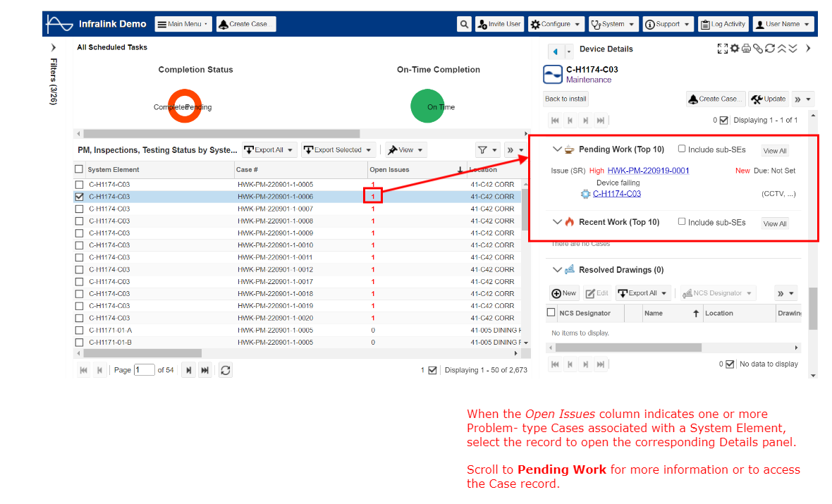The height and width of the screenshot is (504, 832).
Task: Check row HWK-PM-220901-1-0007
Action: 79,209
